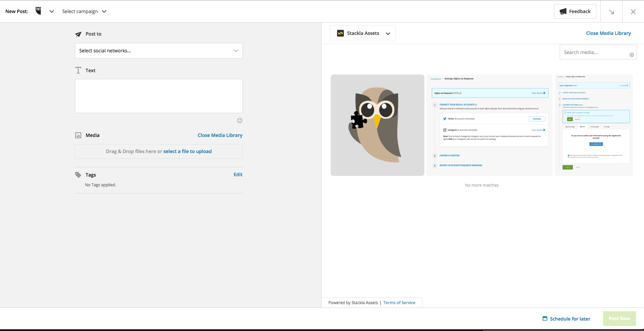Click the Feedback megaphone icon
This screenshot has height=331, width=644.
coord(563,11)
